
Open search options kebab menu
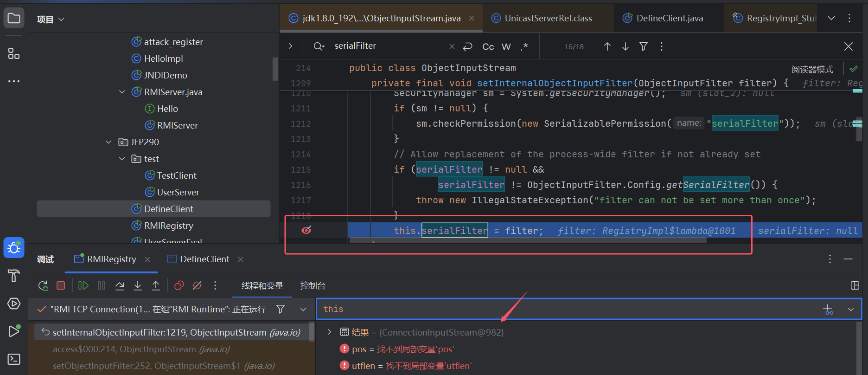(x=662, y=46)
